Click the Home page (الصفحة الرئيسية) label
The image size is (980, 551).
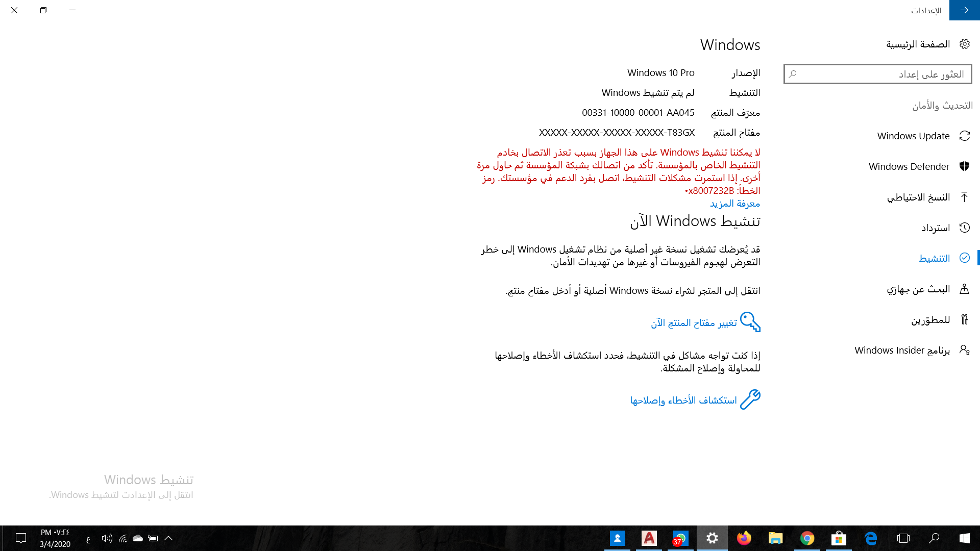click(918, 44)
